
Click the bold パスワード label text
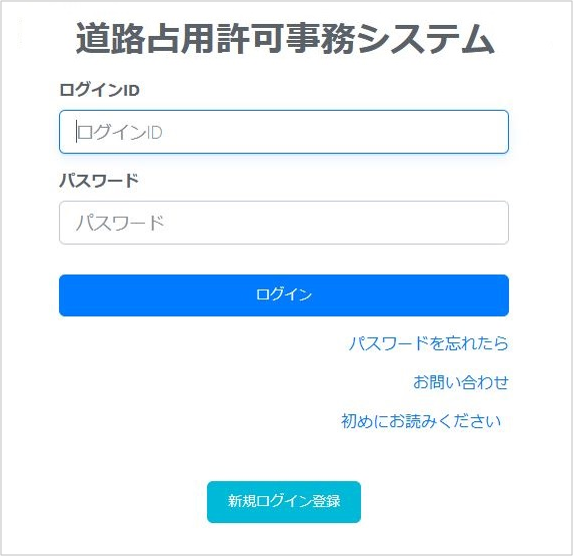pos(99,181)
